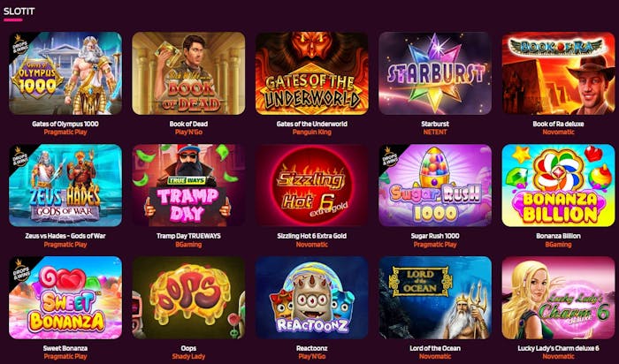
Task: Launch the Tramp Day TRUEWAYS tile
Action: click(x=188, y=186)
